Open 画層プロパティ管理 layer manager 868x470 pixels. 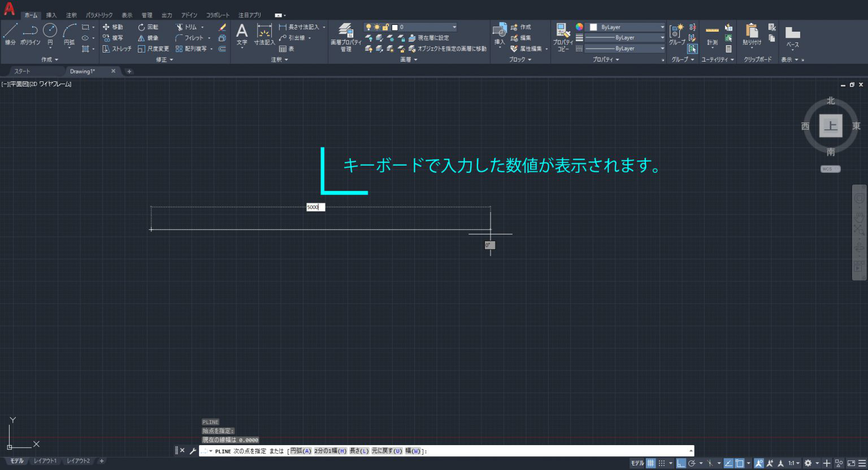click(346, 37)
